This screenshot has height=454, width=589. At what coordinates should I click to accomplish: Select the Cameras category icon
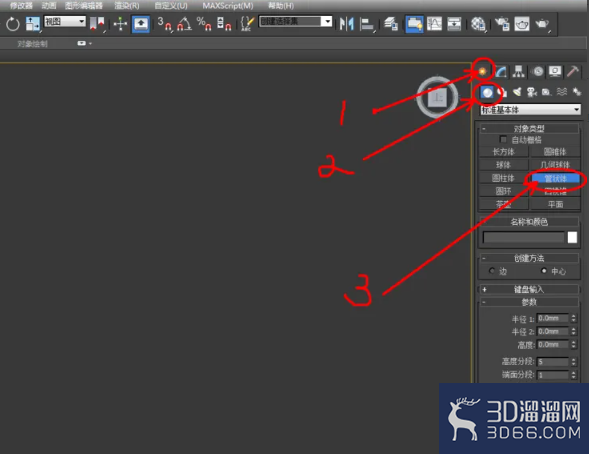(x=532, y=92)
